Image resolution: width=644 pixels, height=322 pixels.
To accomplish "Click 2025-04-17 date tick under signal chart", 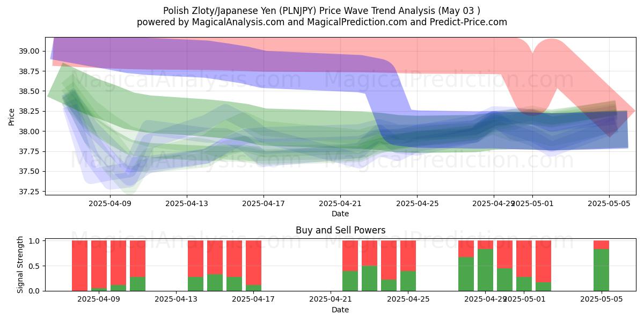I will 253,299.
